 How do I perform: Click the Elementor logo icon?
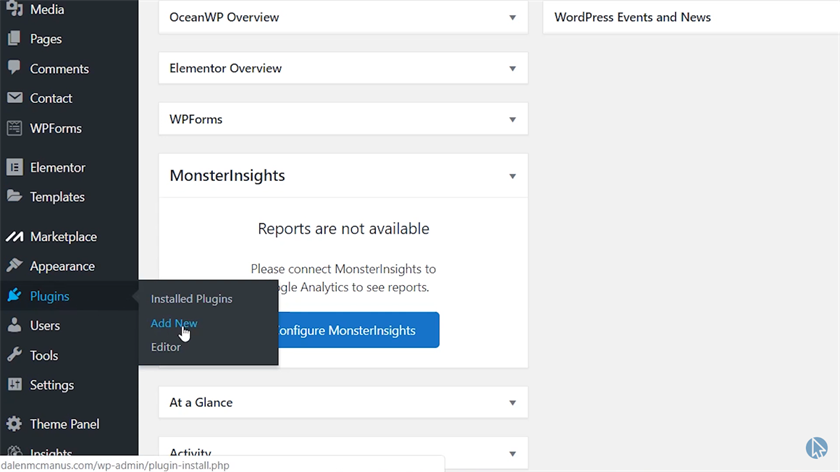14,167
